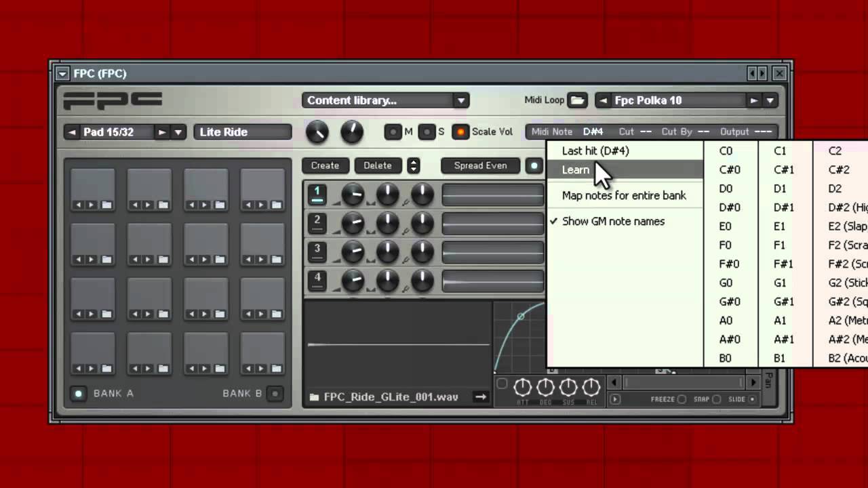
Task: Go to next pad after Pad 15/32
Action: click(x=161, y=132)
